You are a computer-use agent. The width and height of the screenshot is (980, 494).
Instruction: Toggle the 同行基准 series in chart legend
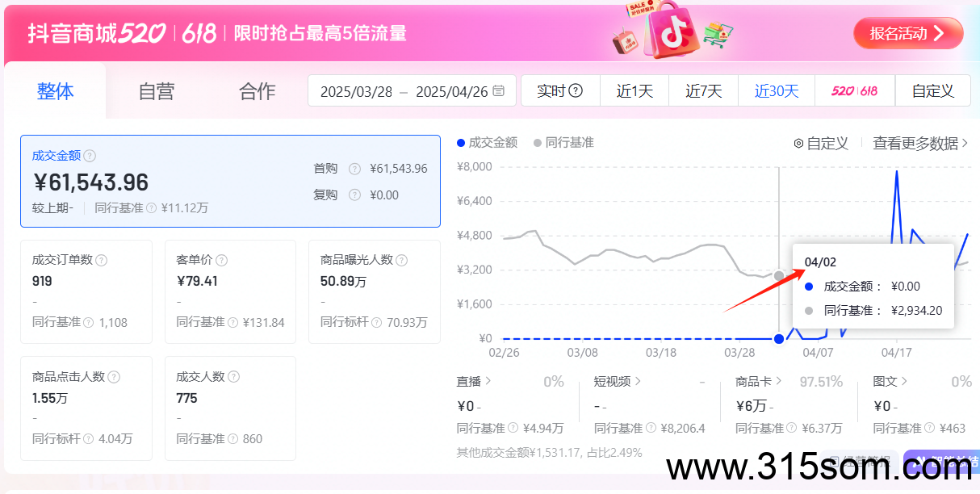(563, 142)
